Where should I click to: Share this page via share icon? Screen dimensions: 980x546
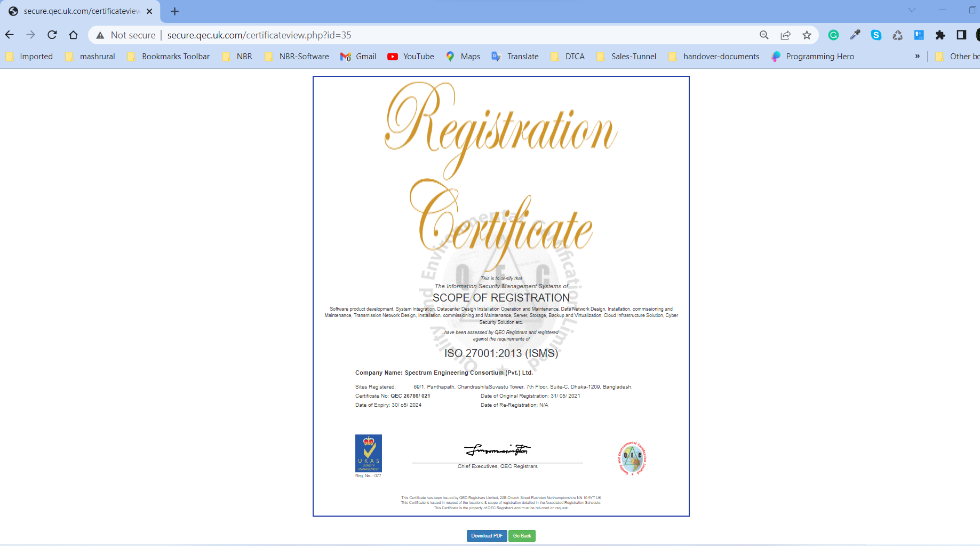[x=785, y=35]
